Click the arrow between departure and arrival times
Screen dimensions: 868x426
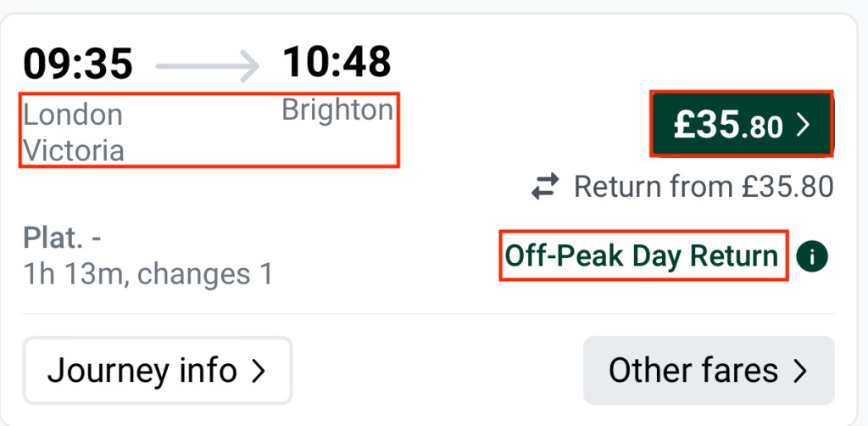(208, 64)
